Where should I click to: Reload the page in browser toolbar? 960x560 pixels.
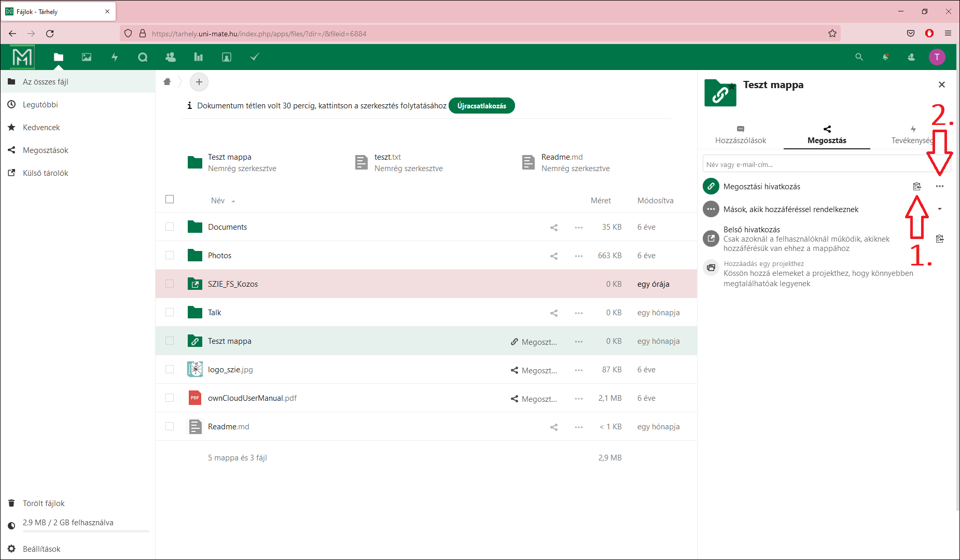[50, 34]
